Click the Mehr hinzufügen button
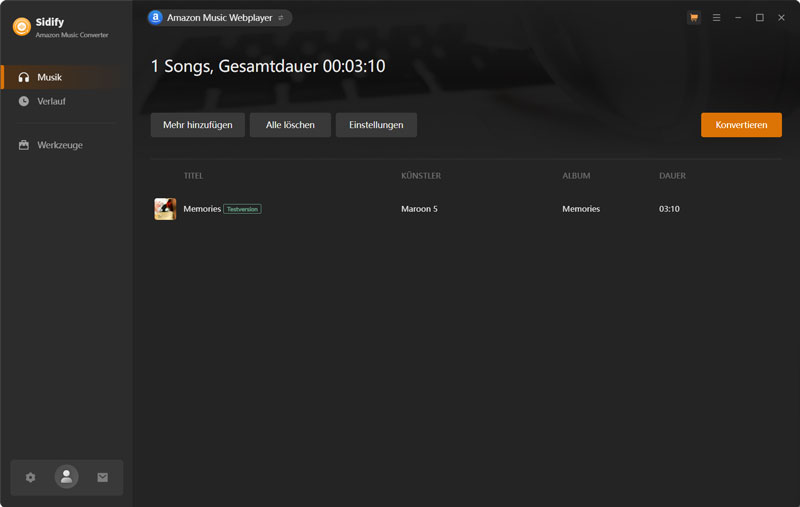 point(197,125)
